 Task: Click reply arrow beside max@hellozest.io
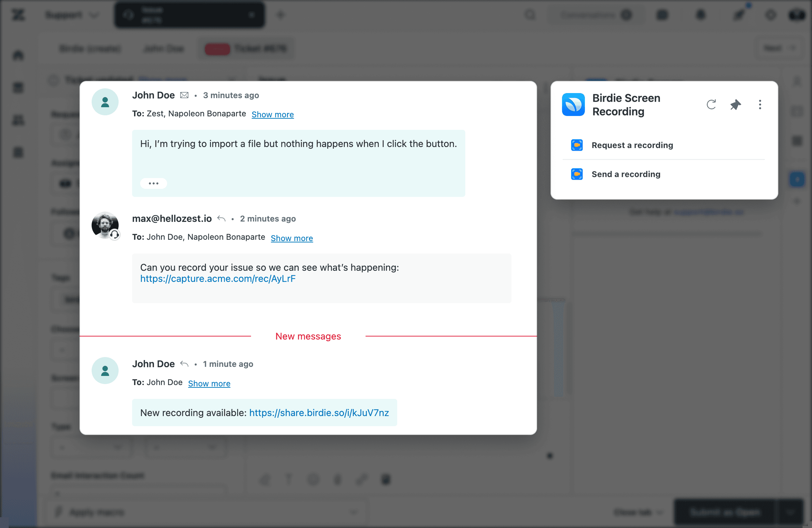point(221,218)
